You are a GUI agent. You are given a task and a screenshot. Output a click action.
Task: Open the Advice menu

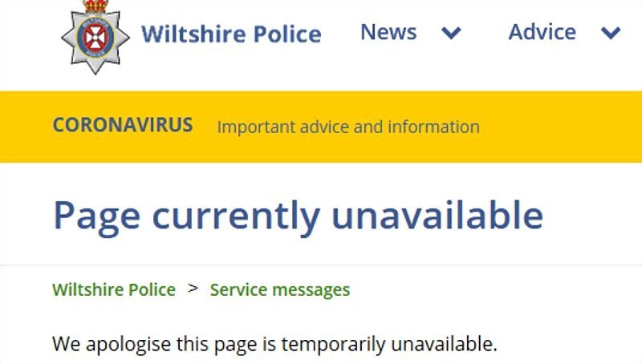[542, 32]
